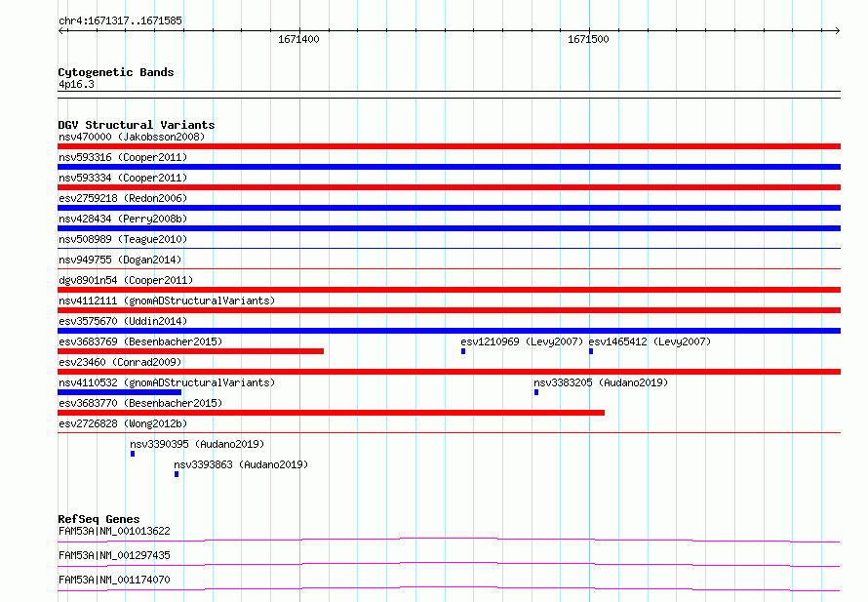Screen dimensions: 868x602
Task: Click nsv3390395 (Audano2019) text label
Action: point(197,444)
